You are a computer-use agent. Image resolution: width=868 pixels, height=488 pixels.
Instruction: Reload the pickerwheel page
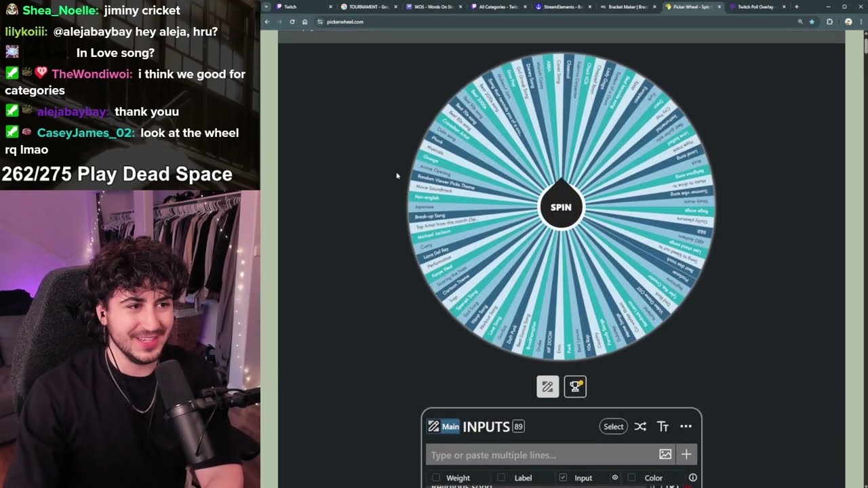pos(292,22)
